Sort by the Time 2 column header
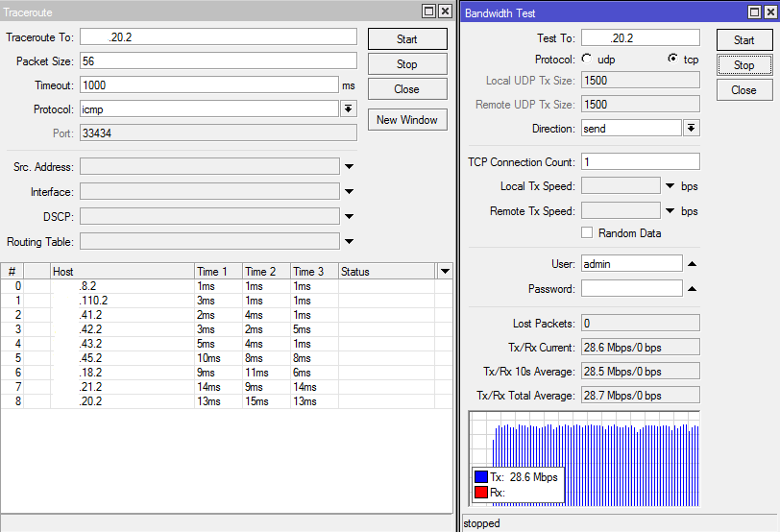This screenshot has width=780, height=532. (x=267, y=272)
